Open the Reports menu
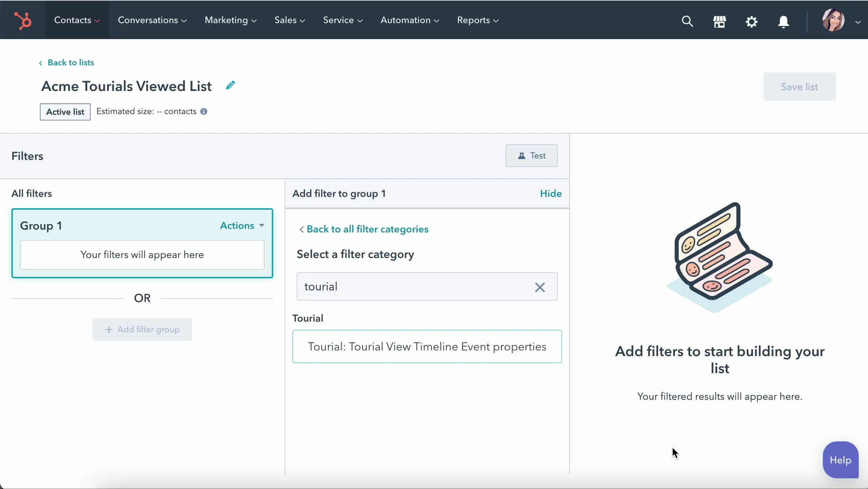 (x=477, y=20)
